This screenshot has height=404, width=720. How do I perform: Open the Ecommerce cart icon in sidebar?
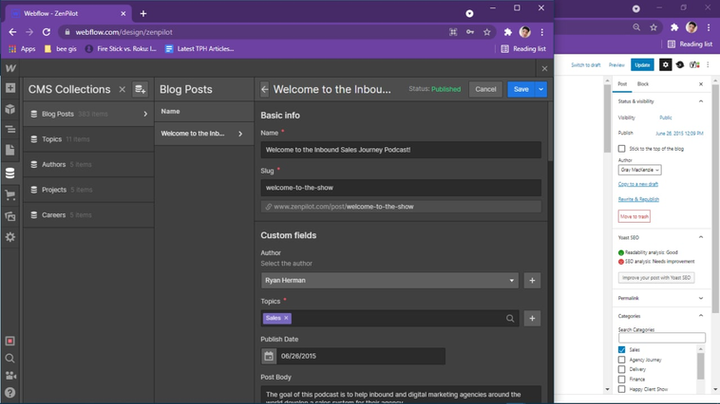[10, 195]
